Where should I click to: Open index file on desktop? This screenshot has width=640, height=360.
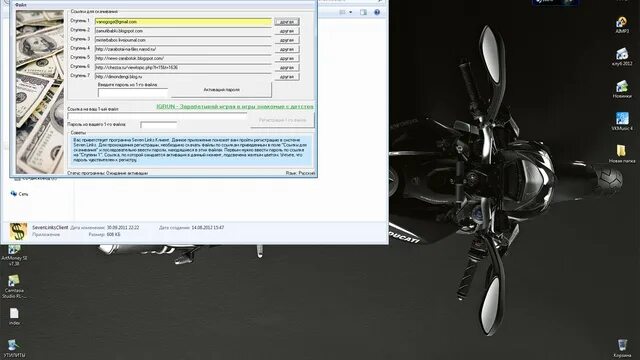pyautogui.click(x=14, y=316)
